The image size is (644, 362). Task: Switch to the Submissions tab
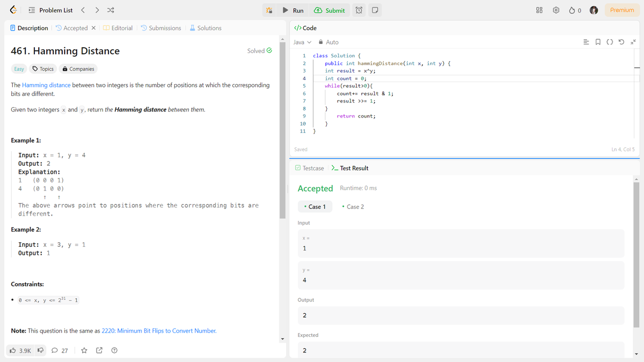point(161,28)
